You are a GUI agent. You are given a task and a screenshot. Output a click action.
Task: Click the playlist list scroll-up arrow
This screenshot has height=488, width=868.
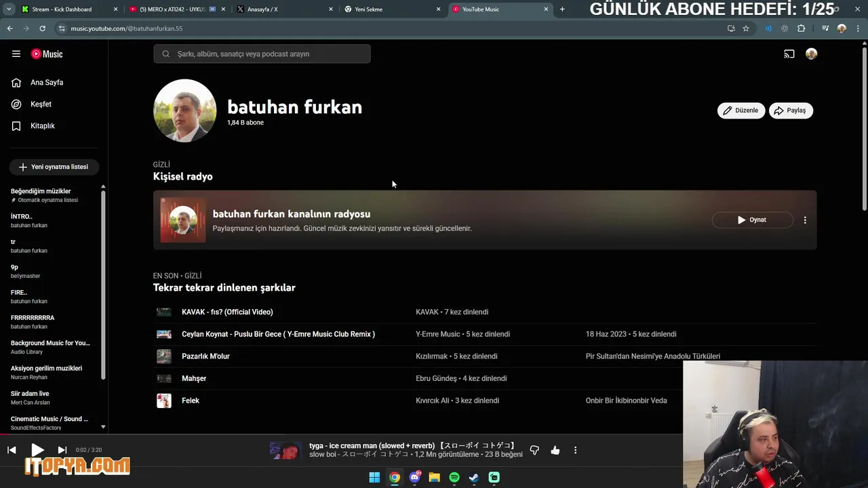103,186
